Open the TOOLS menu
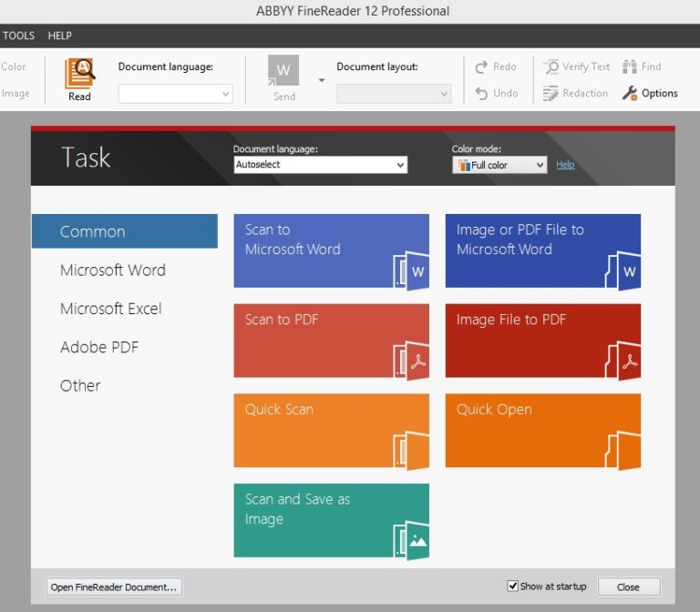Image resolution: width=700 pixels, height=612 pixels. [18, 36]
